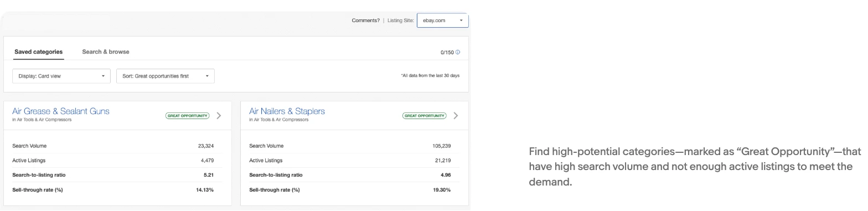Click the 'Find high-potential categories' description text
The image size is (868, 211).
[x=695, y=167]
